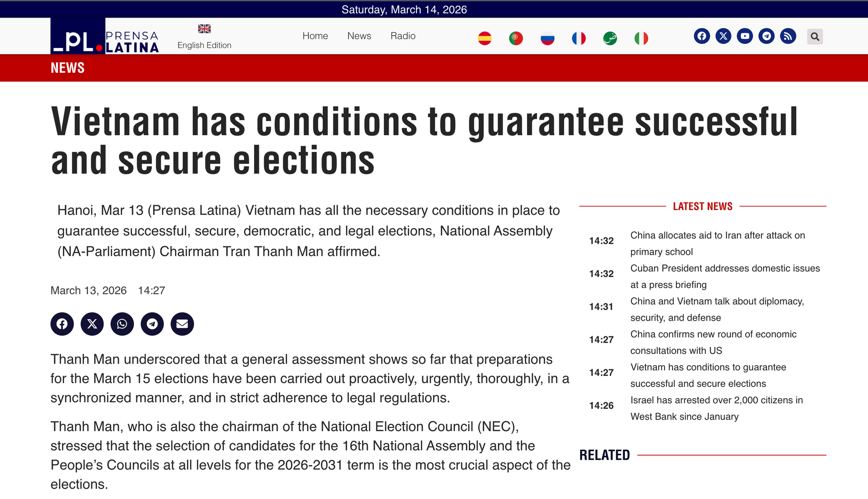This screenshot has height=499, width=868.
Task: Share the article by email icon
Action: 182,324
